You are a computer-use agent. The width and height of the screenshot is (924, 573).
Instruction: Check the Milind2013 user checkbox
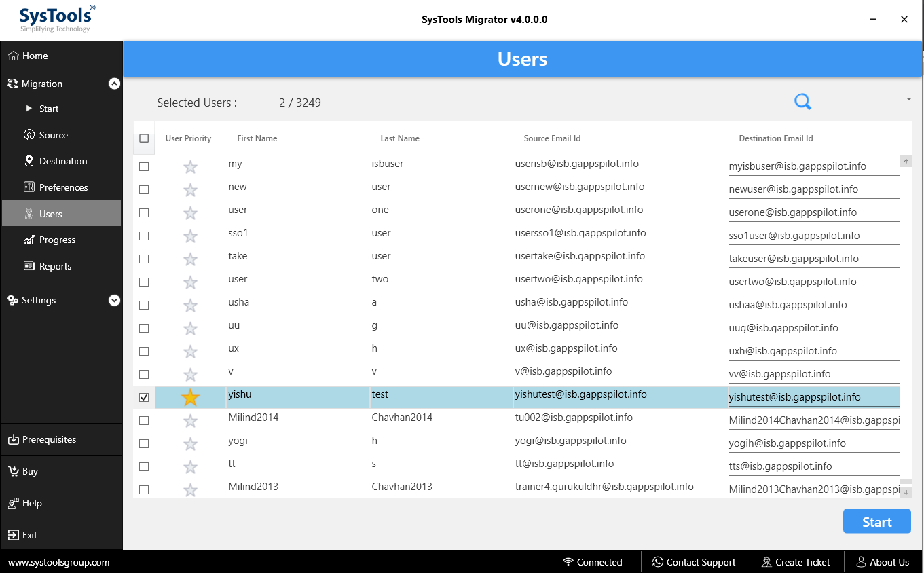click(x=144, y=490)
